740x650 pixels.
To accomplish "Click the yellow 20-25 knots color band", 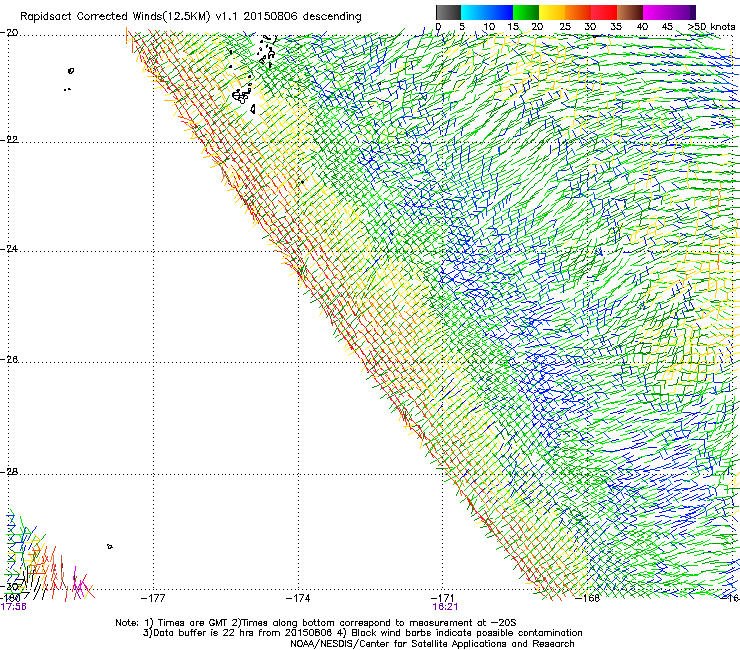I will pos(552,12).
